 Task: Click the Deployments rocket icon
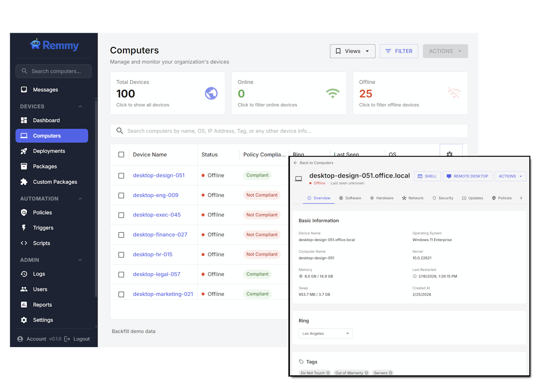[24, 151]
